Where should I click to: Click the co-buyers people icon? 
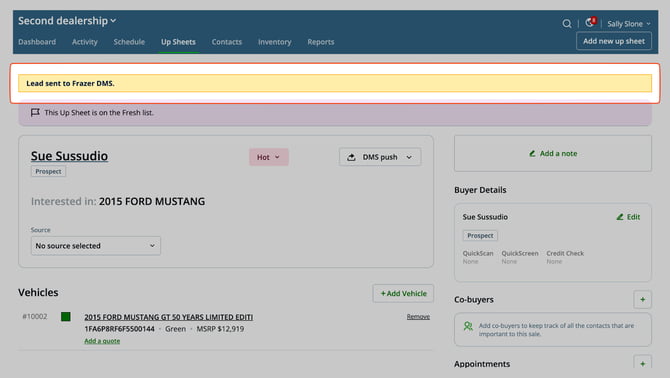(468, 326)
